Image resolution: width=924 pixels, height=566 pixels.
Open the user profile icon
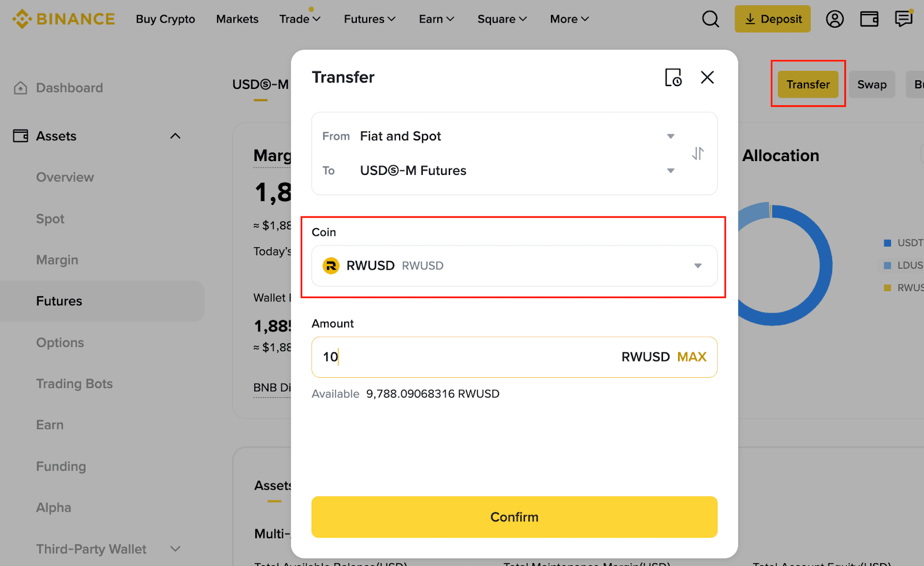tap(834, 19)
